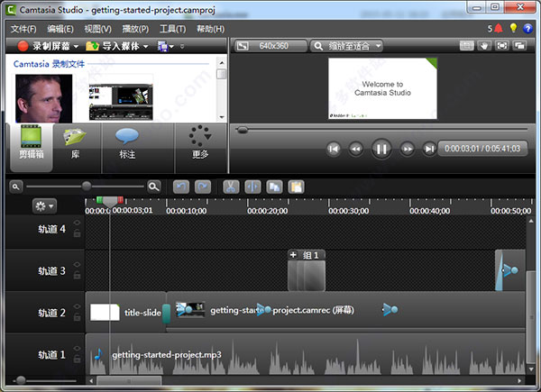
Task: Select the man's face thumbnail in clip bin
Action: 44,98
